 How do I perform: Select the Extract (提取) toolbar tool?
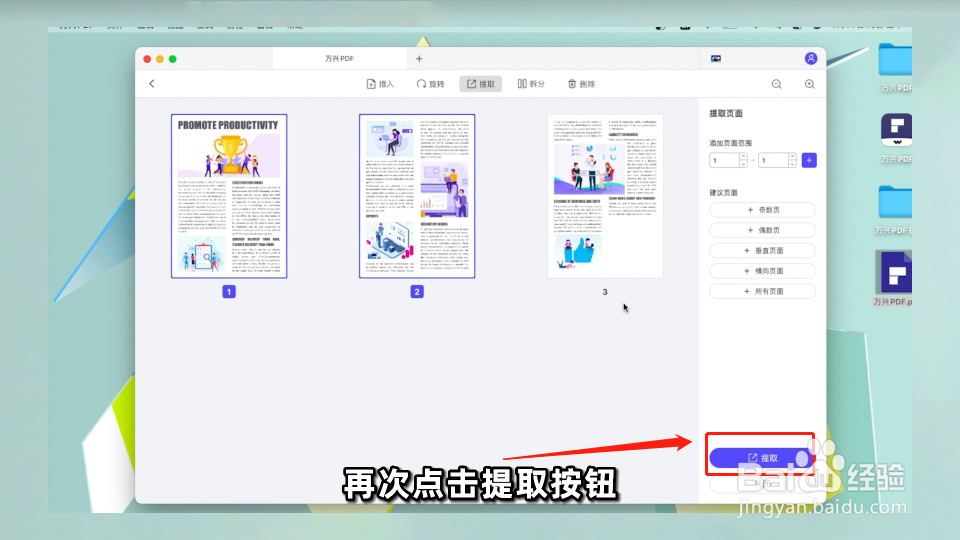coord(481,84)
